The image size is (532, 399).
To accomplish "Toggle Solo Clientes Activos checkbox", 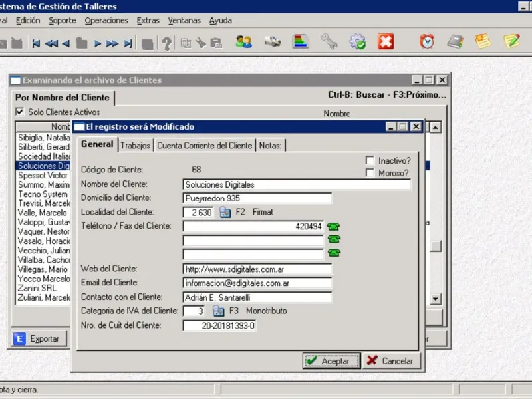I will pos(20,112).
